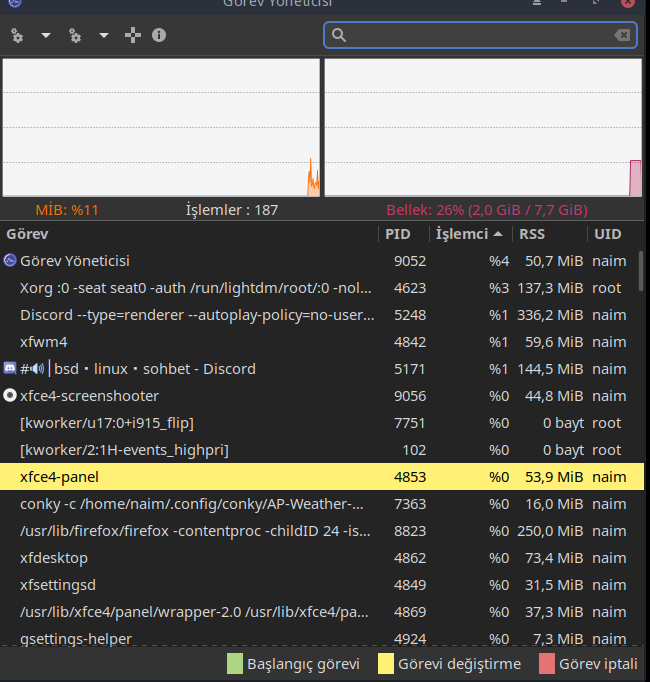Open the info about icon in toolbar
Image resolution: width=650 pixels, height=682 pixels.
(159, 36)
